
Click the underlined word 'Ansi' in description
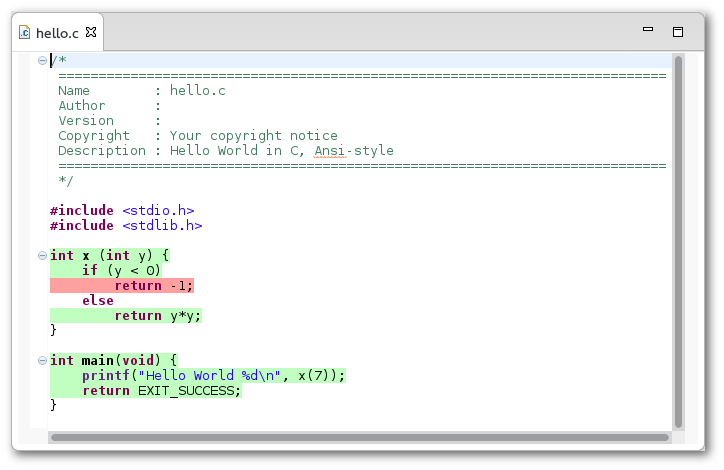330,151
